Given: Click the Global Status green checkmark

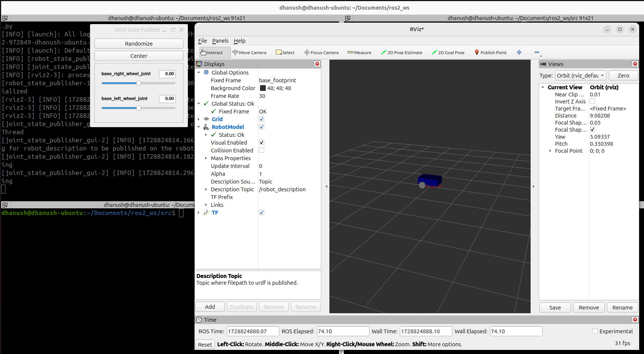Looking at the screenshot, I should point(206,103).
